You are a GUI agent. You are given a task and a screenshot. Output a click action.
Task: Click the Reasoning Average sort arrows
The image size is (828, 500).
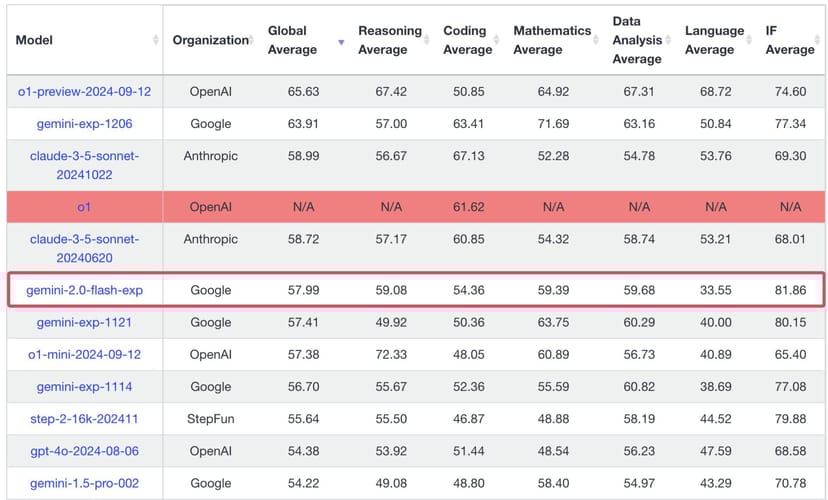tap(429, 40)
